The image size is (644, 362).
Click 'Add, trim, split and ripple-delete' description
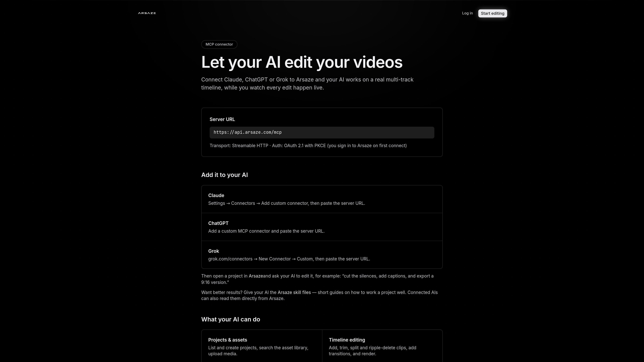372,351
